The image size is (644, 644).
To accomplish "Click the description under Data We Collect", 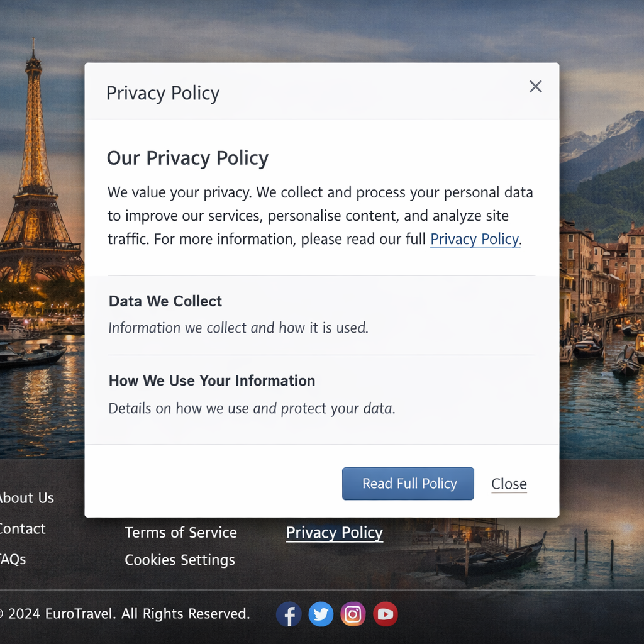I will point(238,328).
